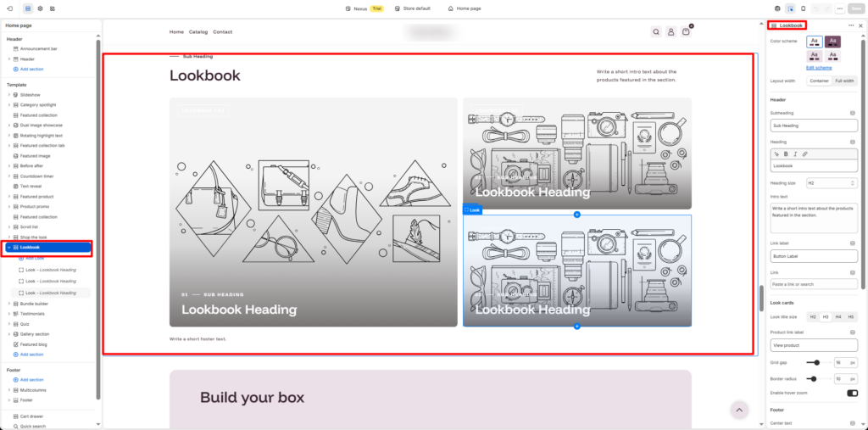Expand the Featured collection tab section
The image size is (868, 430).
pyautogui.click(x=8, y=146)
